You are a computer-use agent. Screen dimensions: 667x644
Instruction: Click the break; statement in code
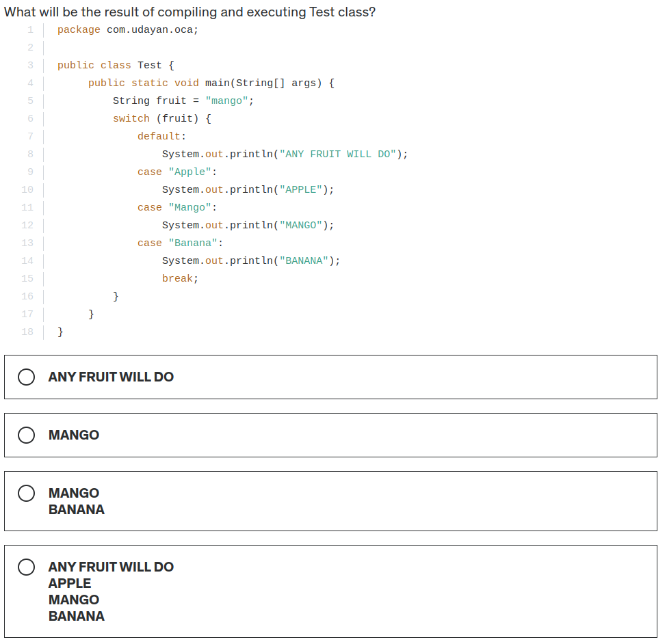point(180,279)
